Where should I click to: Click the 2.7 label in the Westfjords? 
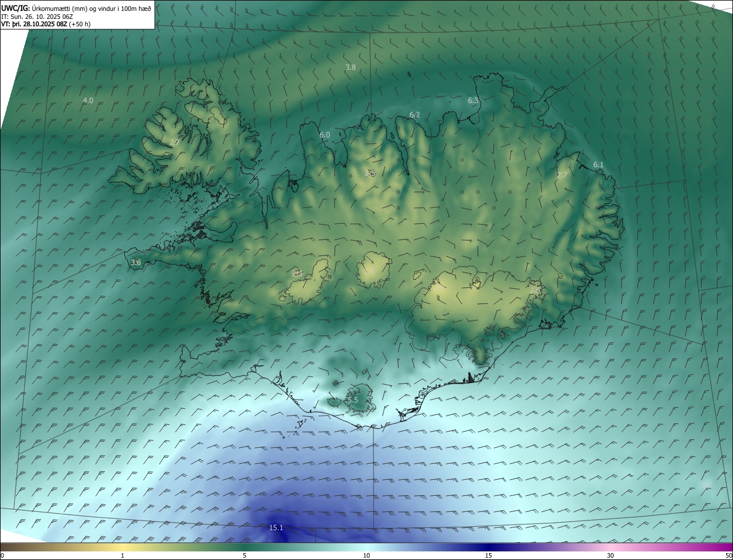(175, 141)
